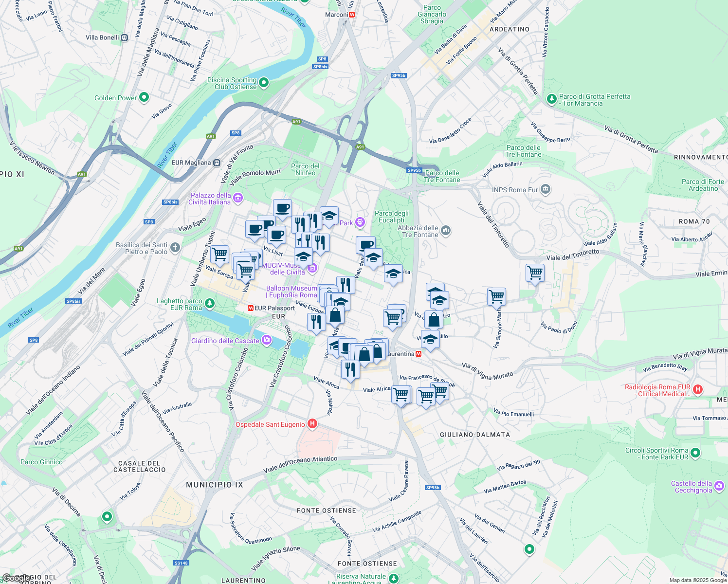Open the Google logo in bottom corner
The width and height of the screenshot is (728, 584).
point(17,577)
